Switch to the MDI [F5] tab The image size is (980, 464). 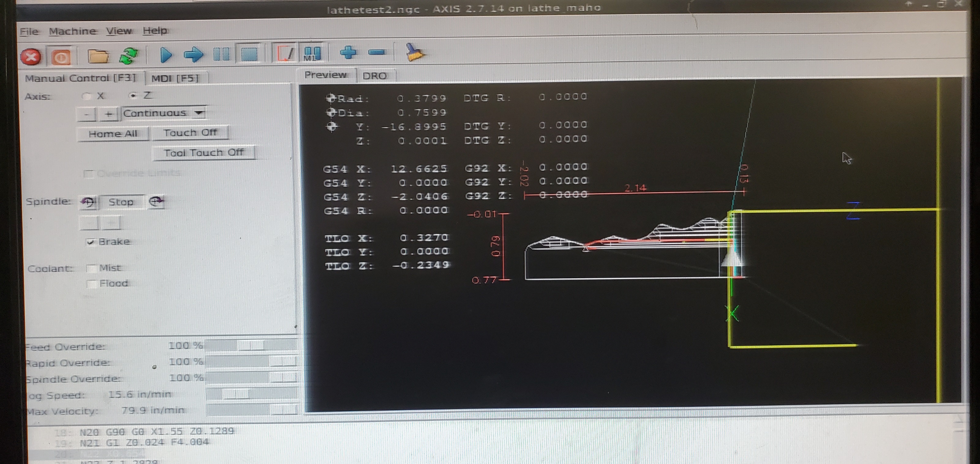pyautogui.click(x=176, y=78)
